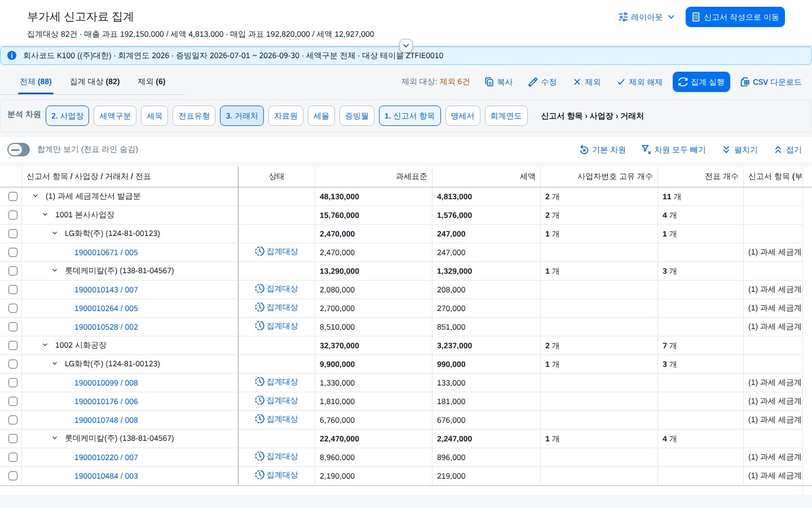Click the document icon in 신고서 작성으로 이동
Image resolution: width=812 pixels, height=508 pixels.
pos(696,17)
